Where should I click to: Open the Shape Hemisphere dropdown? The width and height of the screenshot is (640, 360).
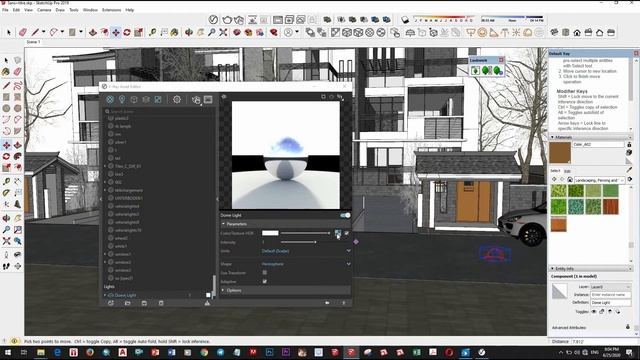[306, 264]
